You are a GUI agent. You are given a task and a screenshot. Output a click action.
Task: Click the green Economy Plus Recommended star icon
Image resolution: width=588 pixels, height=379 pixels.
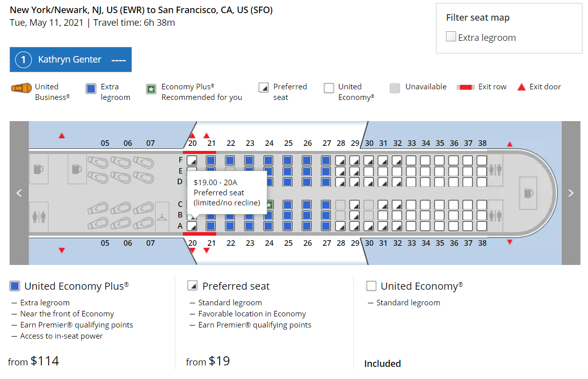pyautogui.click(x=150, y=88)
